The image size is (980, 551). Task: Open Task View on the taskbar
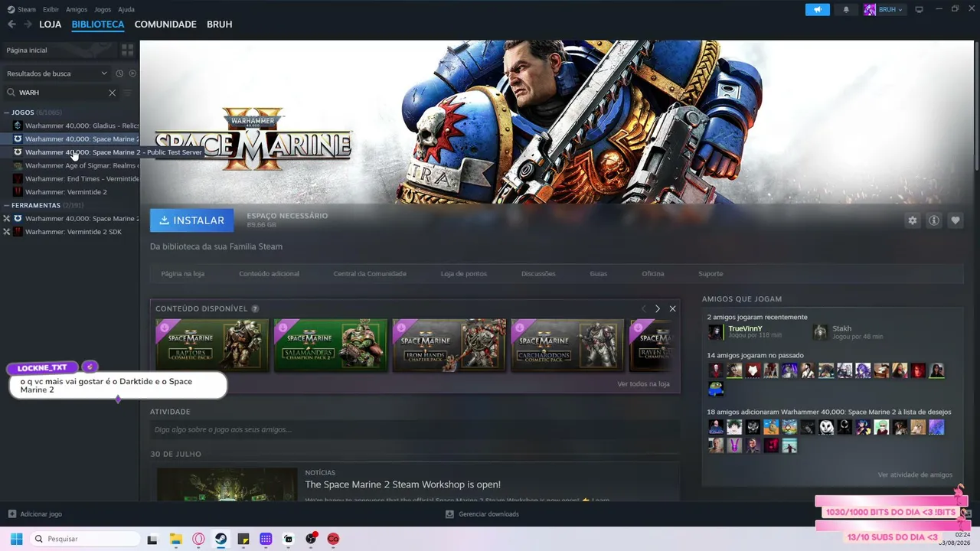pyautogui.click(x=152, y=539)
